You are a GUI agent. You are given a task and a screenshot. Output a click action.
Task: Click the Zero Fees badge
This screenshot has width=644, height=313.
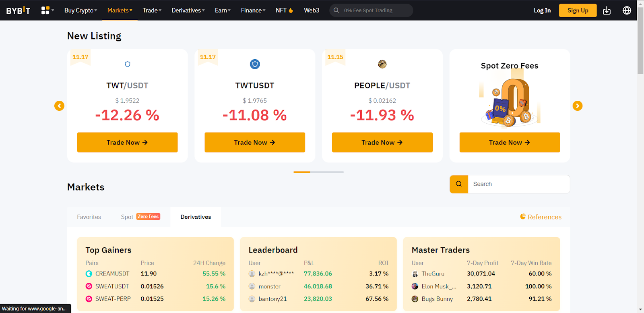point(148,217)
